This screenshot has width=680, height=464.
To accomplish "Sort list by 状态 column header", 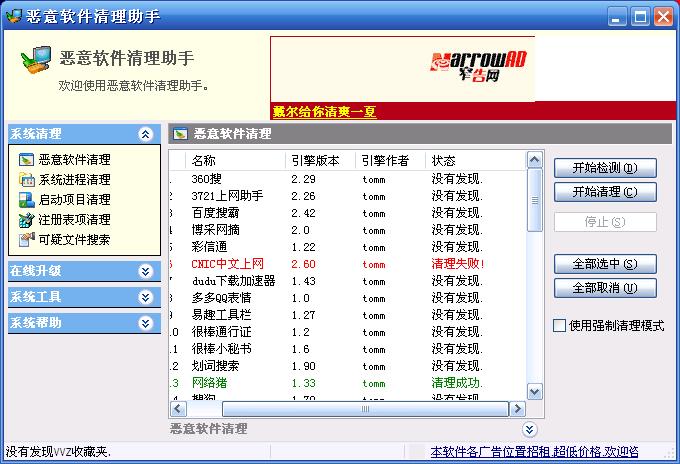I will (x=475, y=161).
